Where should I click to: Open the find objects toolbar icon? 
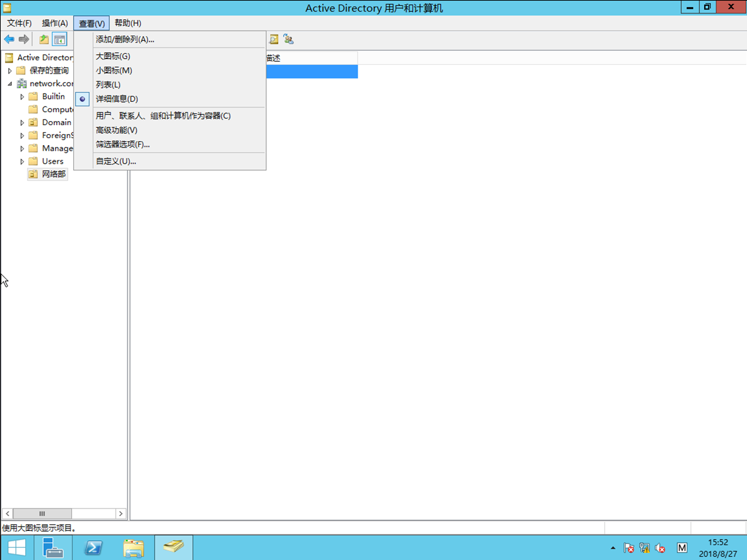pyautogui.click(x=273, y=39)
